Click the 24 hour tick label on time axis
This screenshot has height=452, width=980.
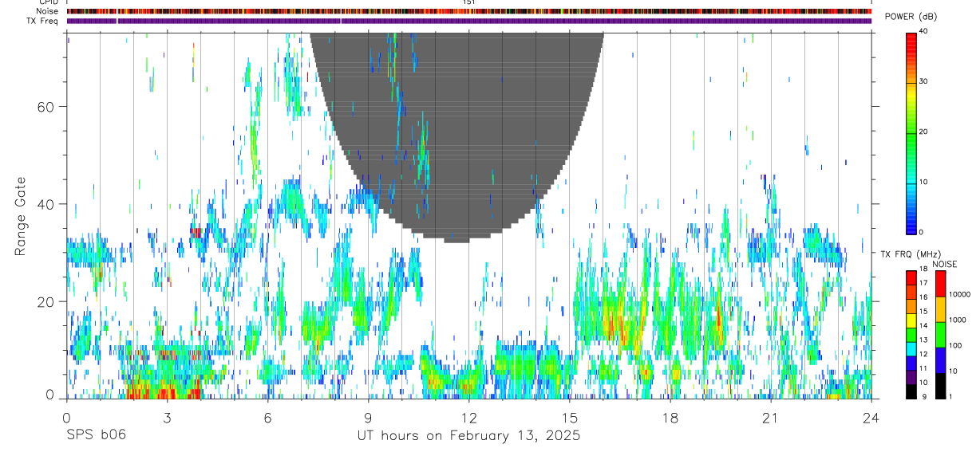tap(871, 418)
